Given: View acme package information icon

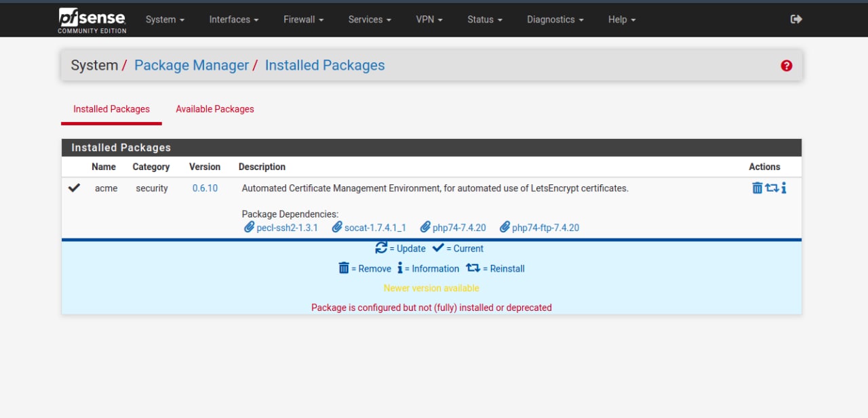Looking at the screenshot, I should click(784, 188).
